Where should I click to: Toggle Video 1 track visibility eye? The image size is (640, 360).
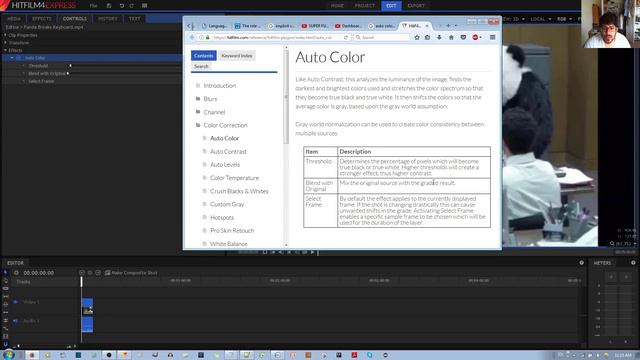16,302
